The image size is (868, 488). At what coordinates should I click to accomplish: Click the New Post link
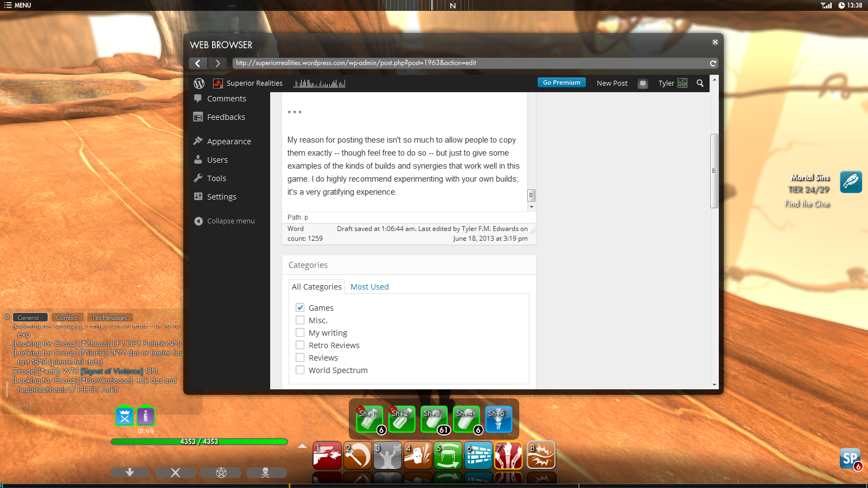(612, 84)
